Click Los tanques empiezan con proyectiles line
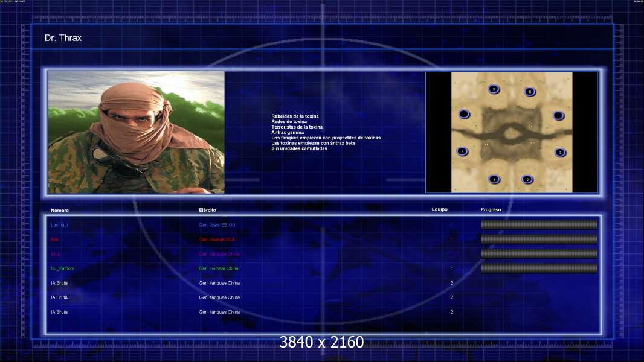Image resolution: width=644 pixels, height=362 pixels. coord(326,138)
